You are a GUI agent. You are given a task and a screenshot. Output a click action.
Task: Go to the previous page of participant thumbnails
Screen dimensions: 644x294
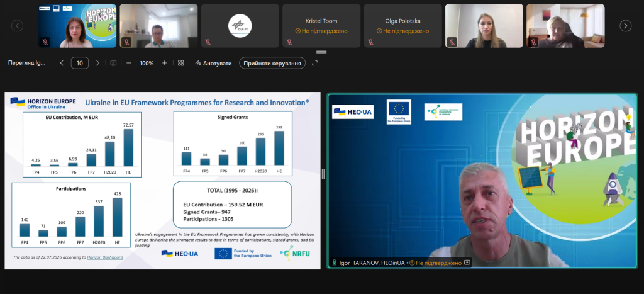(x=17, y=26)
